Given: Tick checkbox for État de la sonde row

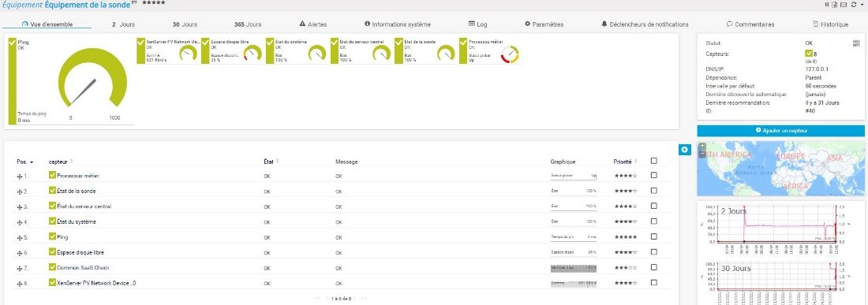Looking at the screenshot, I should 654,191.
